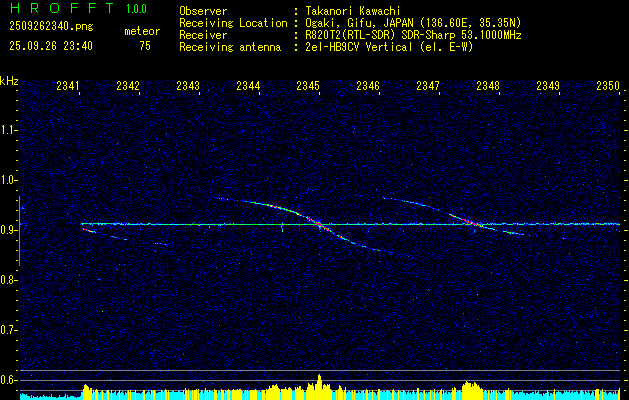Click time marker 2349
The image size is (629, 400).
pyautogui.click(x=548, y=85)
